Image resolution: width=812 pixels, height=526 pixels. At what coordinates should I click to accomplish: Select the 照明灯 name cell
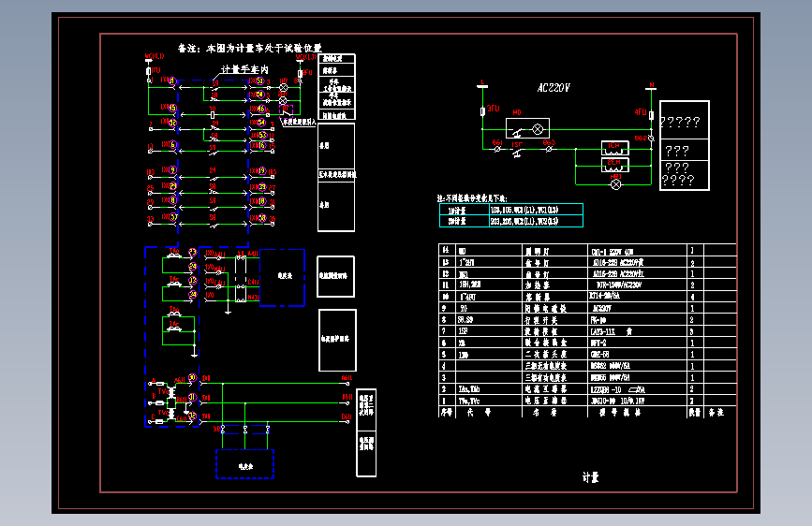tap(554, 251)
